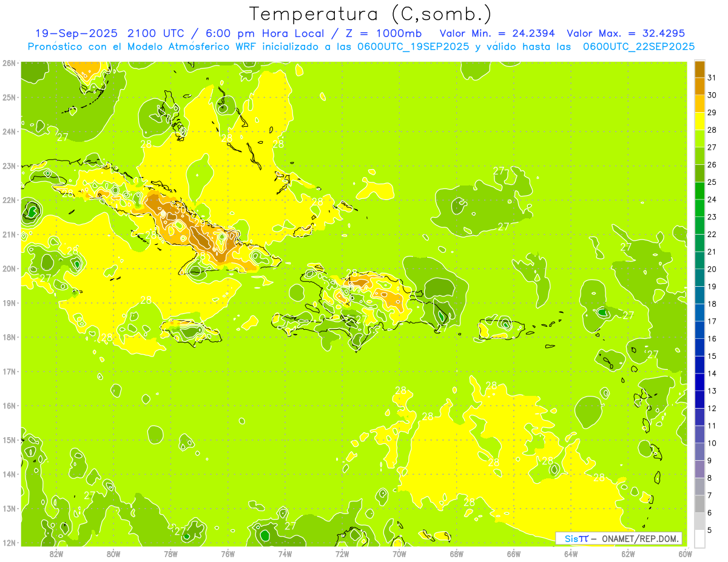
Task: Click the 19N latitude axis label
Action: [8, 303]
